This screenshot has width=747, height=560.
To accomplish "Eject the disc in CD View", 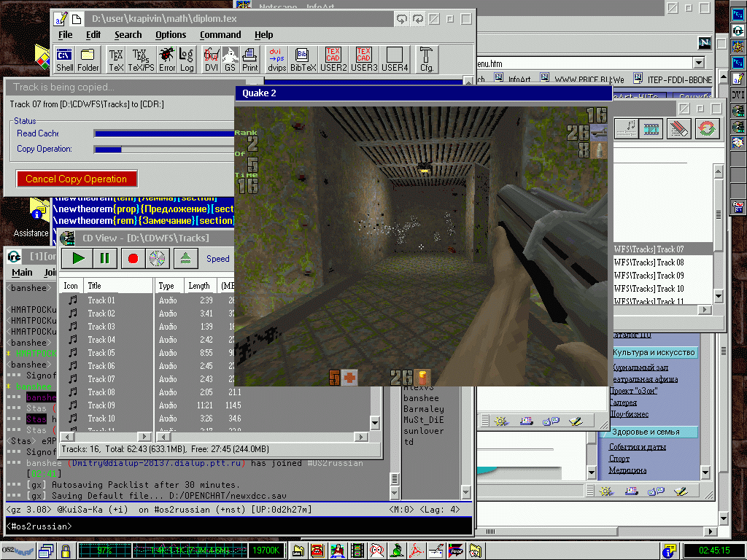I will click(x=186, y=259).
